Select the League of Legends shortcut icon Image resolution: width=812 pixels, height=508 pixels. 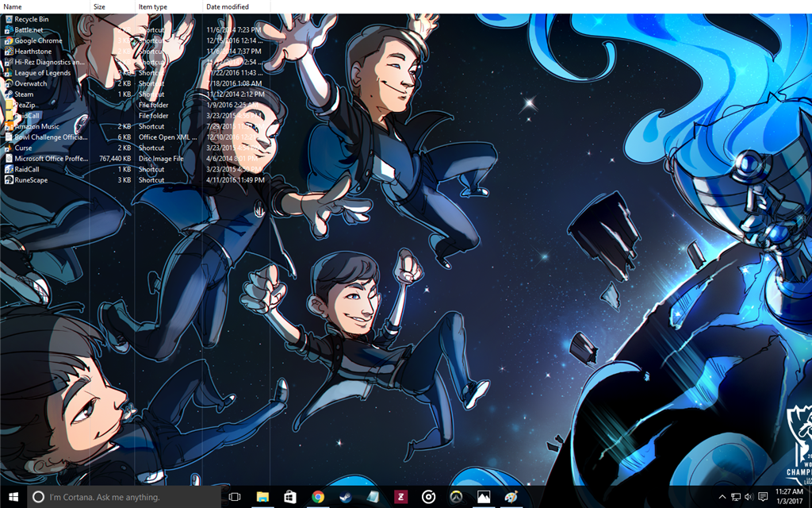tap(9, 72)
